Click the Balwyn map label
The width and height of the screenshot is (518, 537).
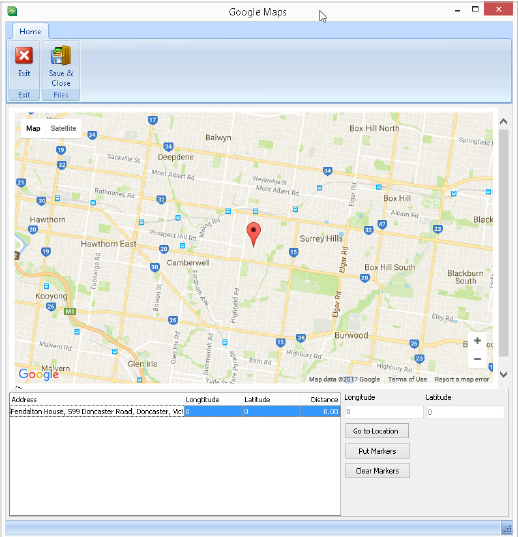218,137
